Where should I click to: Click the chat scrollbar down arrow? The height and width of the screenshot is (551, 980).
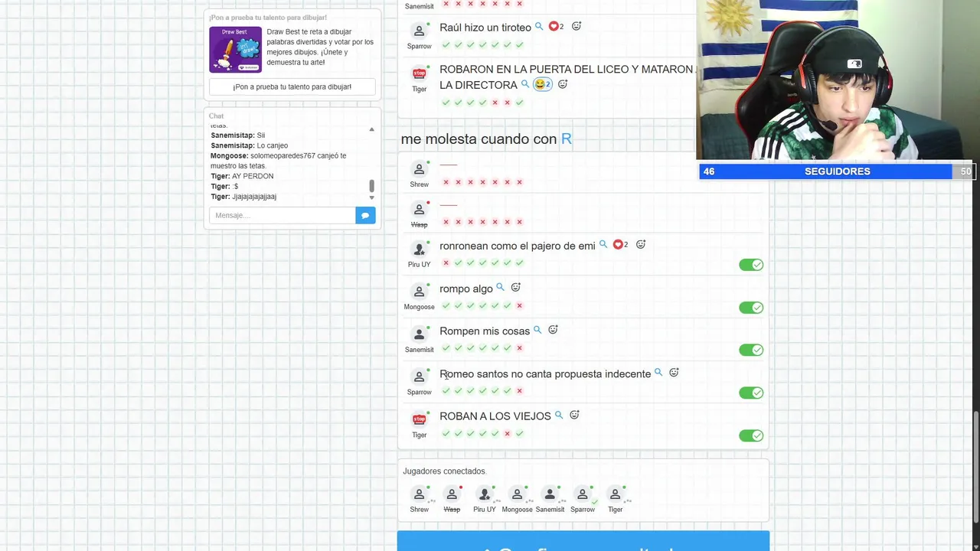[x=372, y=197]
